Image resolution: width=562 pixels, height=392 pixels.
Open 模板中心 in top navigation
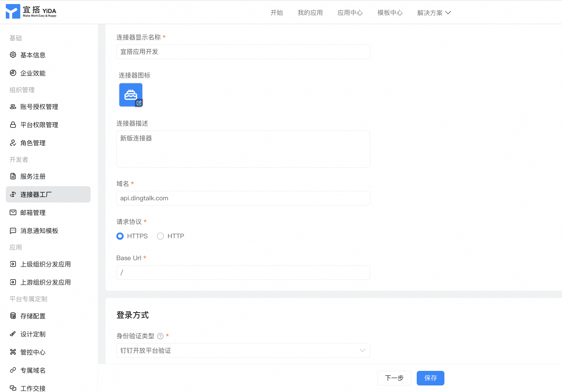pyautogui.click(x=390, y=13)
